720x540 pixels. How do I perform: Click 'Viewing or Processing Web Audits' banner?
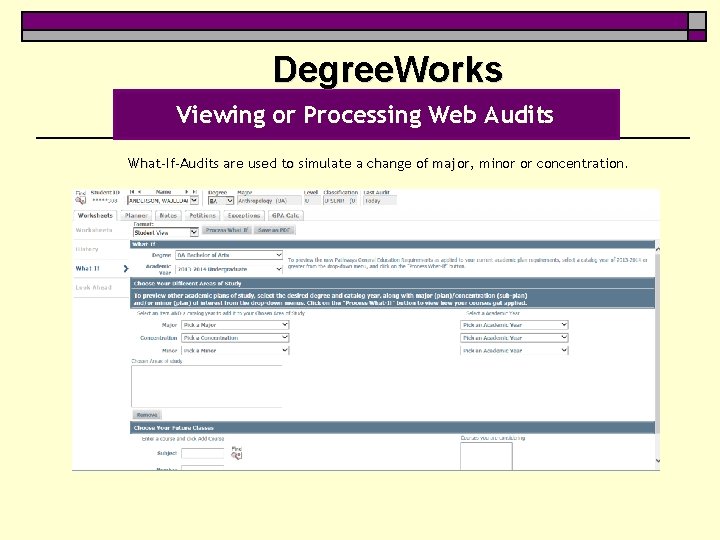(366, 114)
